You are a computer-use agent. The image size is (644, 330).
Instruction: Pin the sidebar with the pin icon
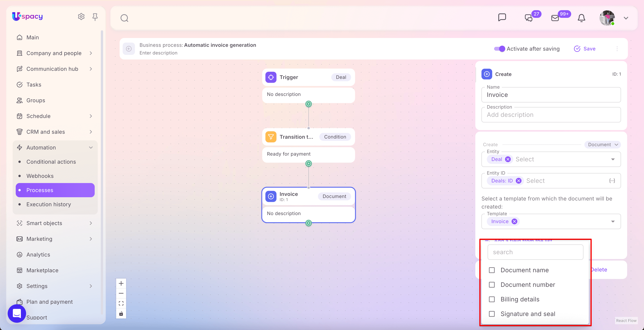click(x=95, y=17)
